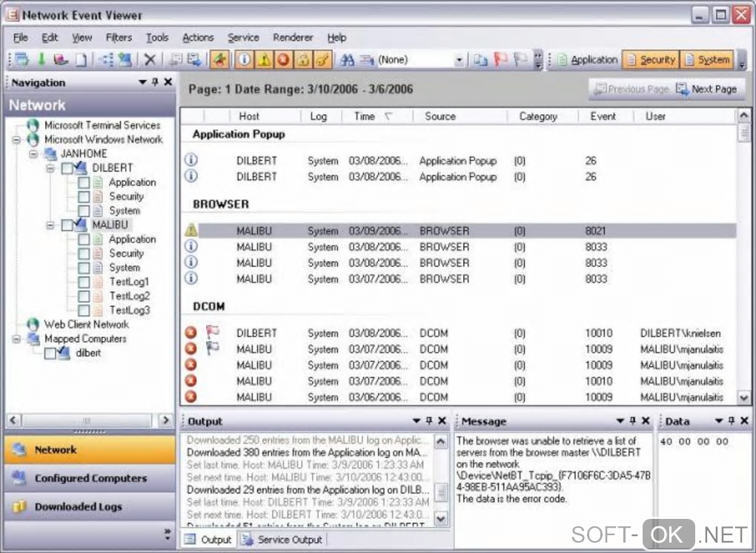Click the navigation tree horizontal scrollbar right arrow
Viewport: 756px width, 553px height.
tap(165, 420)
